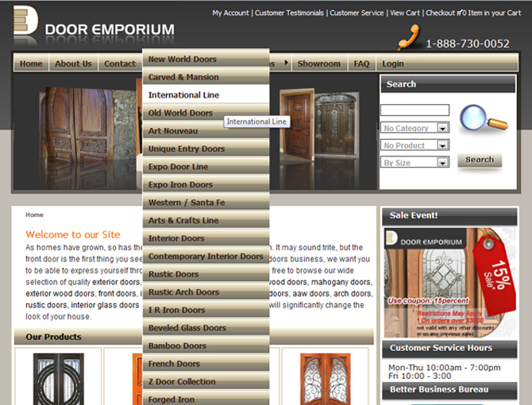Click the Welcome to our Site heading
Screen dimensions: 532x405
pyautogui.click(x=73, y=234)
